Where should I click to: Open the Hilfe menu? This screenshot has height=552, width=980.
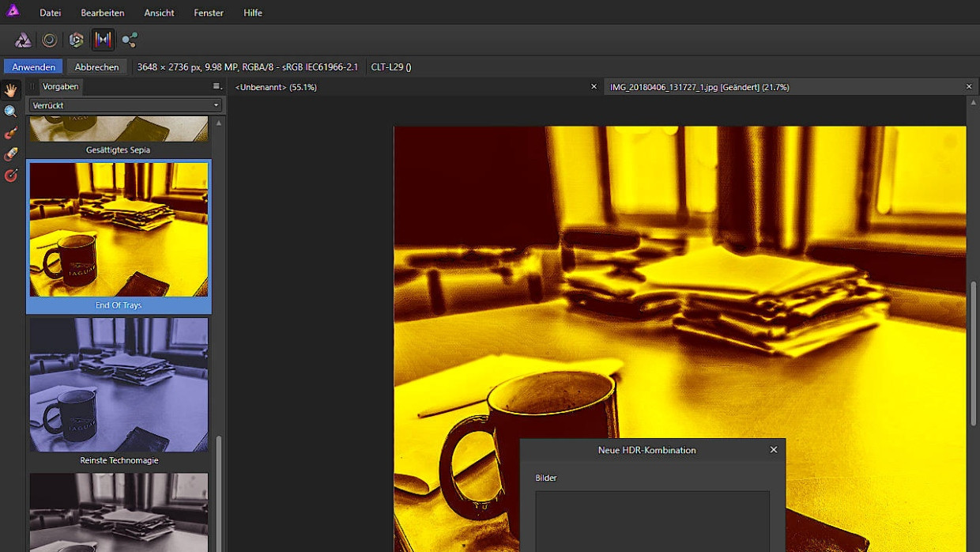point(253,13)
